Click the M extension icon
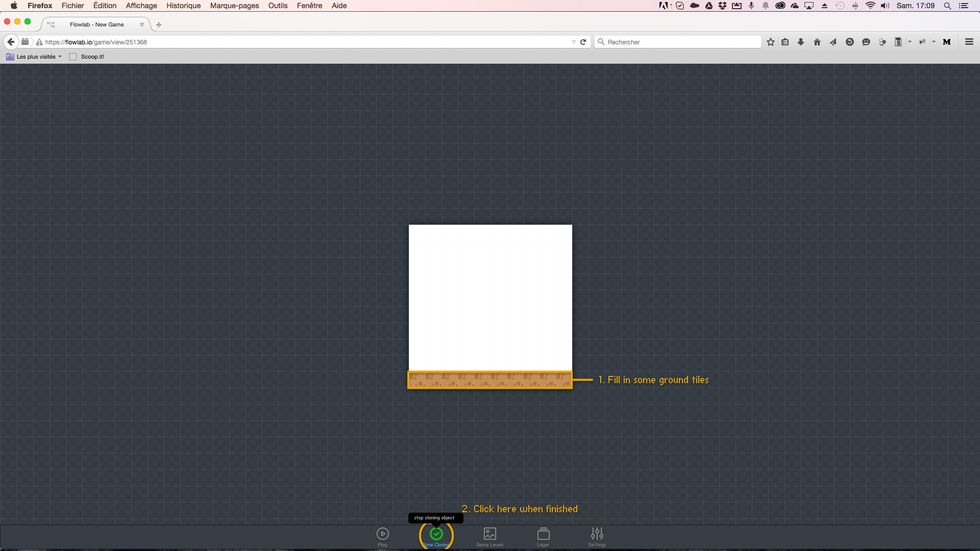Image resolution: width=980 pixels, height=551 pixels. tap(947, 42)
